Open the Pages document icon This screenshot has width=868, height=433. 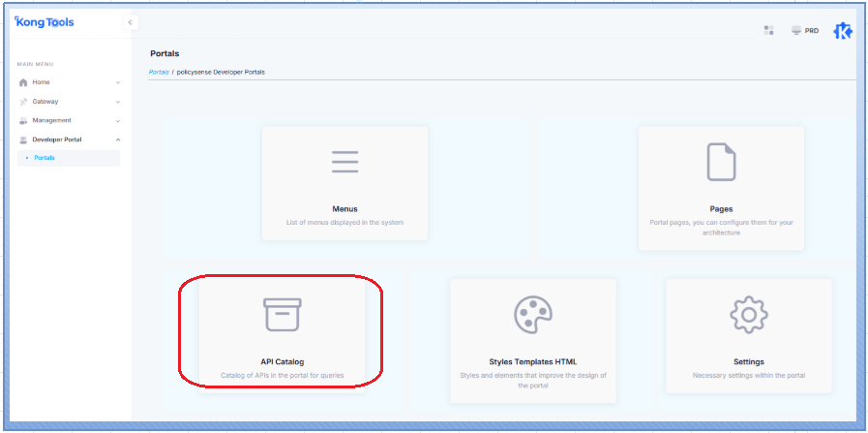coord(721,162)
